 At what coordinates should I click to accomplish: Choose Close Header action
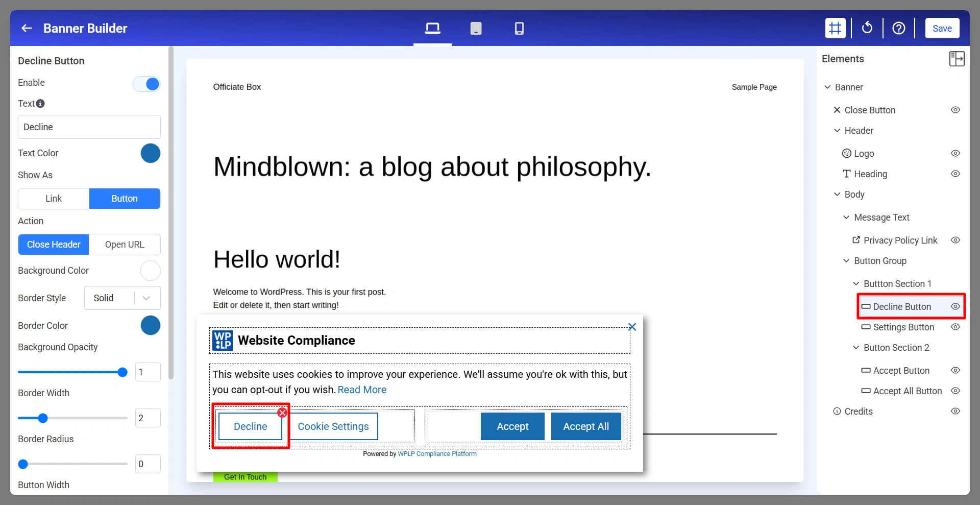[54, 245]
